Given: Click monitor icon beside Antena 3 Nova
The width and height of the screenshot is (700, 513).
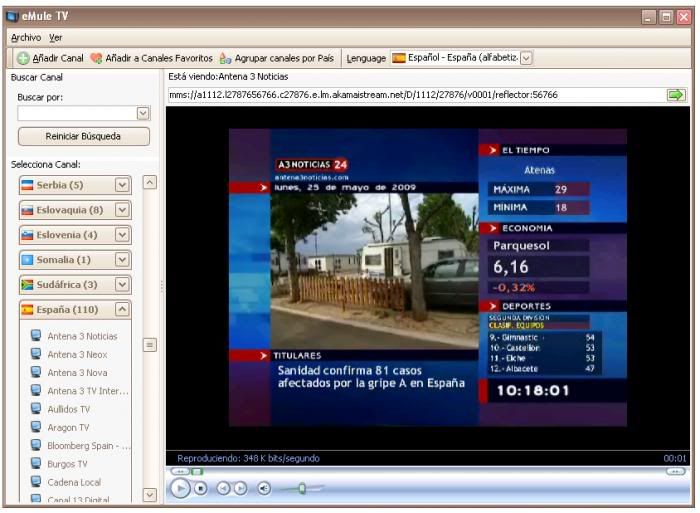Looking at the screenshot, I should 36,372.
